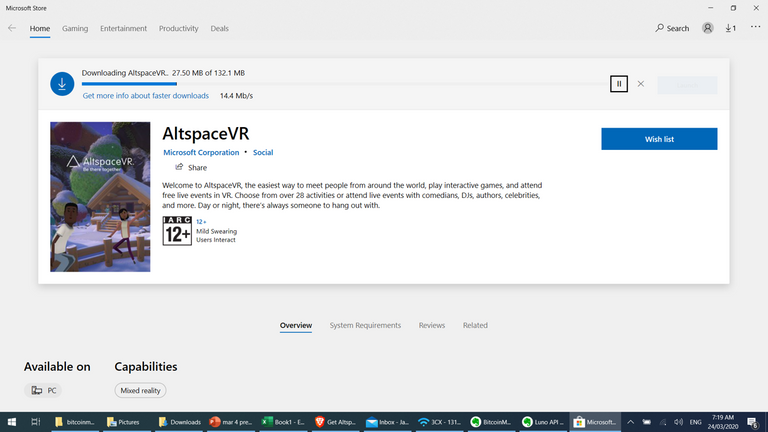Click the PC availability chip
The image size is (768, 432).
43,390
